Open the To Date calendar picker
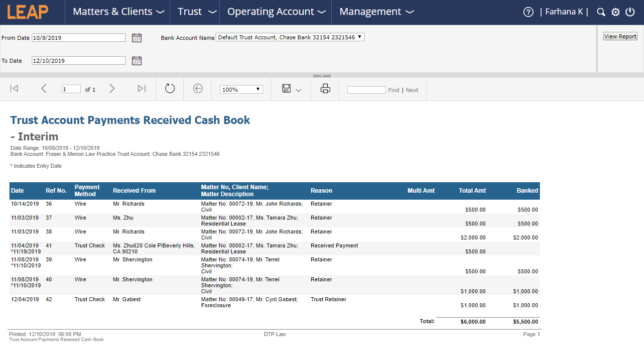644x352 pixels. (x=136, y=61)
